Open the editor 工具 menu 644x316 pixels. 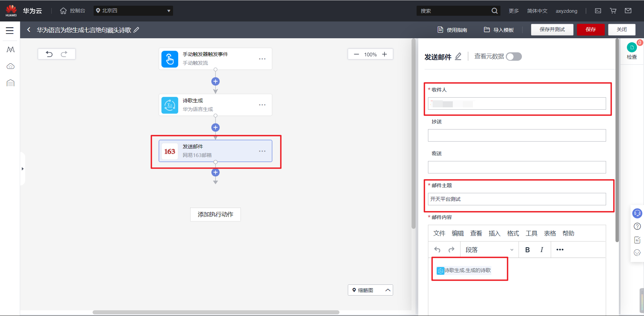pos(531,233)
